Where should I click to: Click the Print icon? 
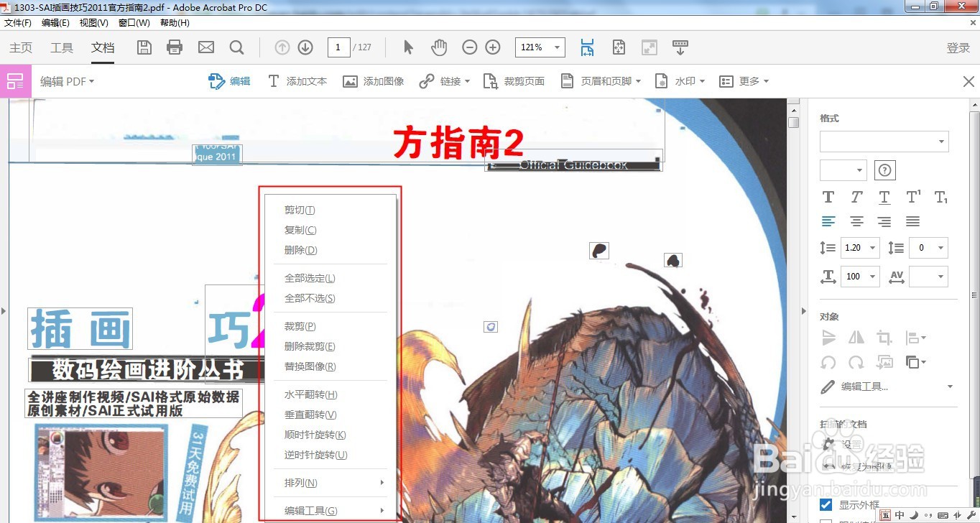pos(175,47)
